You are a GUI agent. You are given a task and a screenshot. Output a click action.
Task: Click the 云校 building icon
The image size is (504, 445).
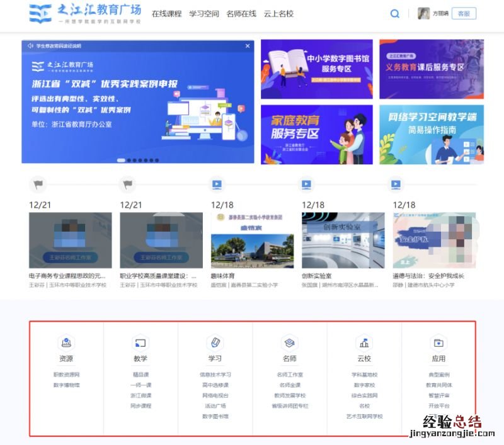(364, 342)
